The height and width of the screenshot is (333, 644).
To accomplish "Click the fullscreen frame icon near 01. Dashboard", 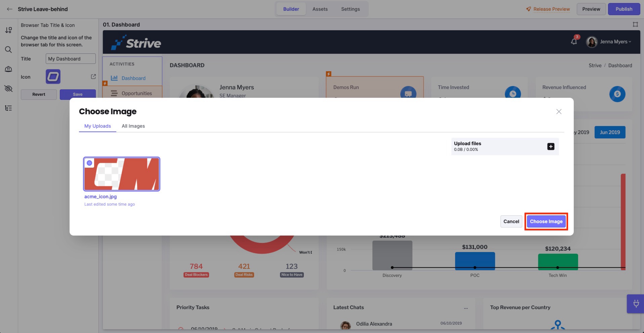I will (x=635, y=25).
